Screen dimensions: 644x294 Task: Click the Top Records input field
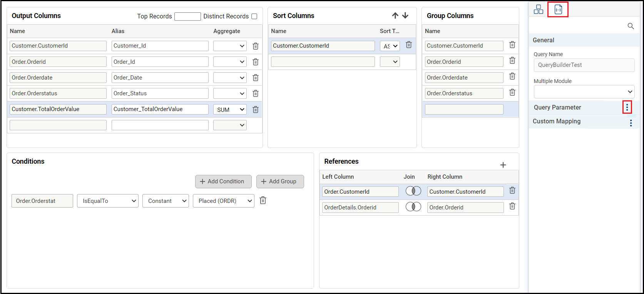pos(187,16)
